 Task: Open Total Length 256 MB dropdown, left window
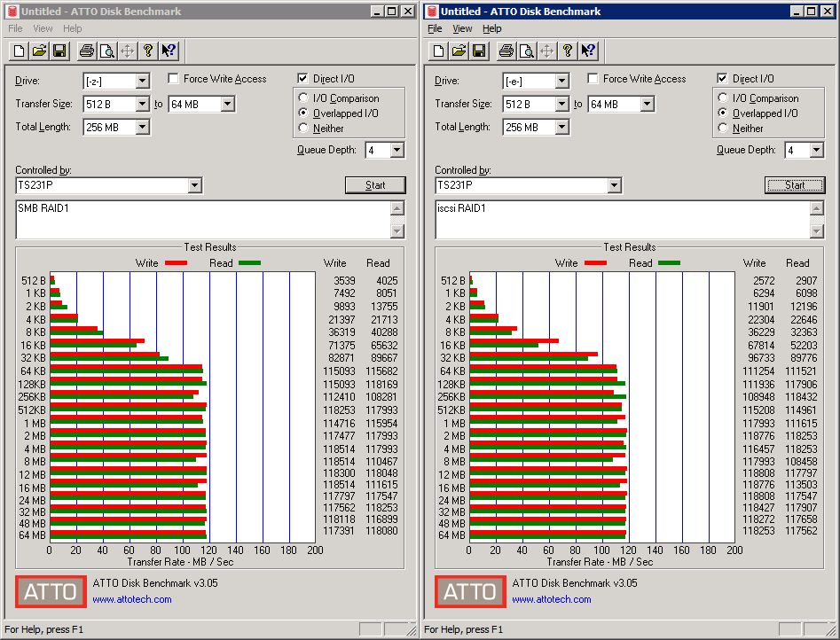[x=142, y=127]
